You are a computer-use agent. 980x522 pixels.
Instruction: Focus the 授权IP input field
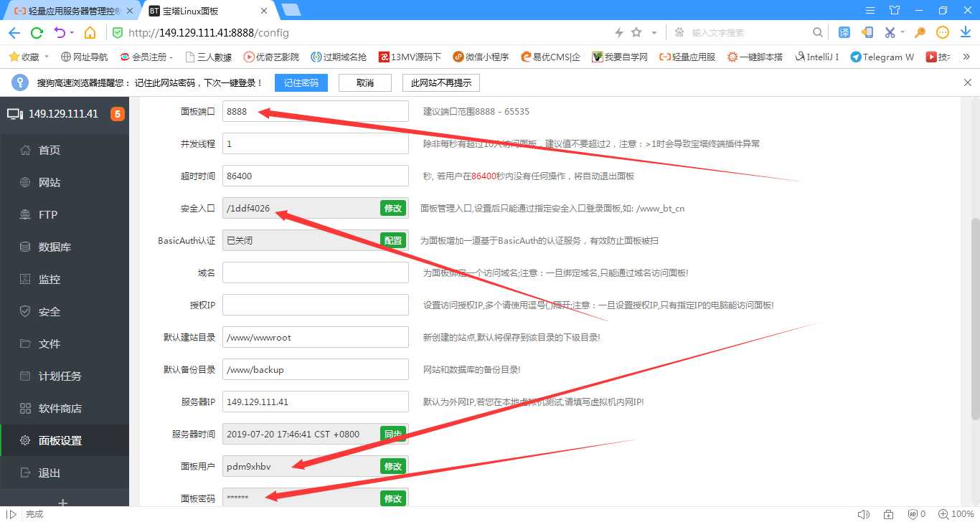click(315, 305)
